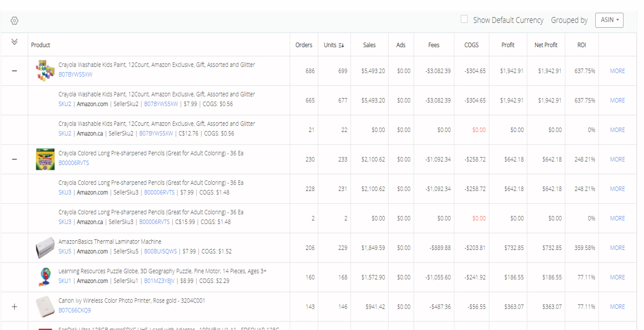Click the $941.42 sales value
This screenshot has width=644, height=330.
click(375, 307)
